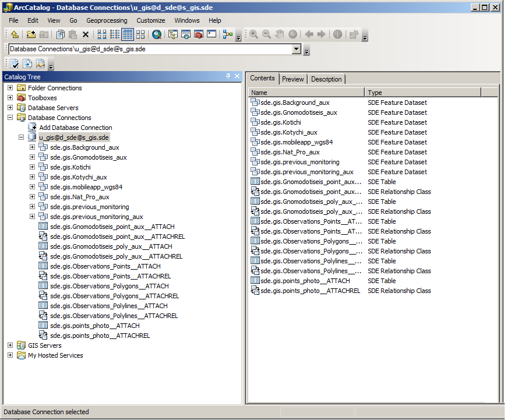Viewport: 507px width, 420px height.
Task: Expand the Folder Connections node
Action: coord(10,88)
